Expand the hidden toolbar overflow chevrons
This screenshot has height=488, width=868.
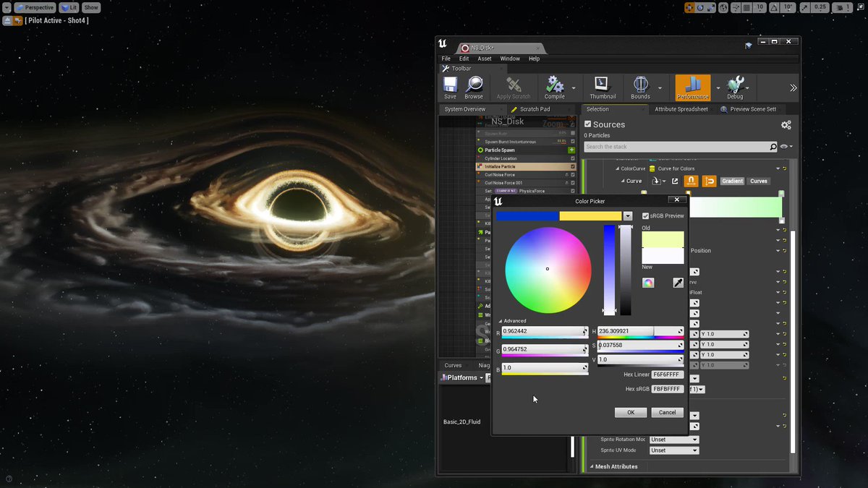tap(793, 87)
